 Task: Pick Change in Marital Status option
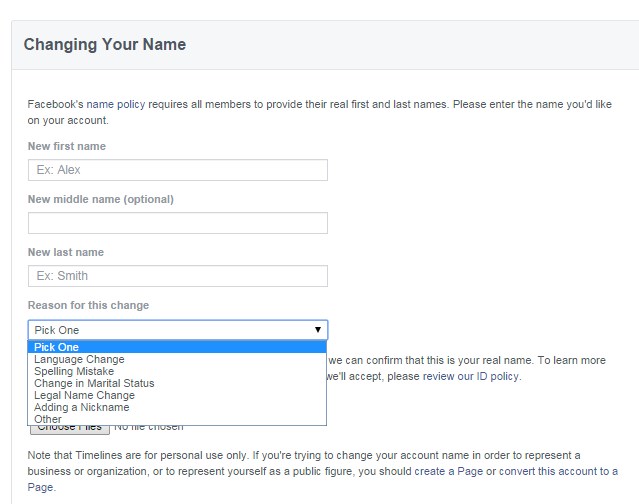click(94, 383)
